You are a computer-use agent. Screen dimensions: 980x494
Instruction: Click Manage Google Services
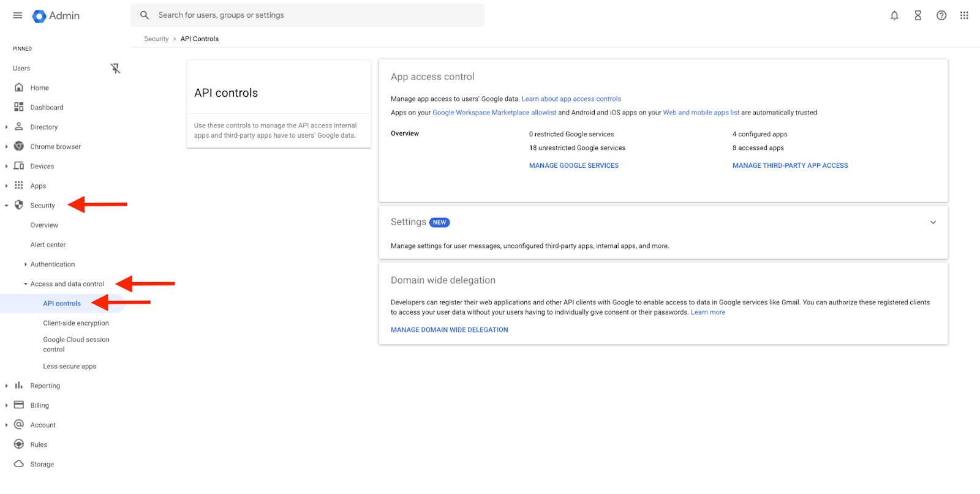pyautogui.click(x=574, y=165)
